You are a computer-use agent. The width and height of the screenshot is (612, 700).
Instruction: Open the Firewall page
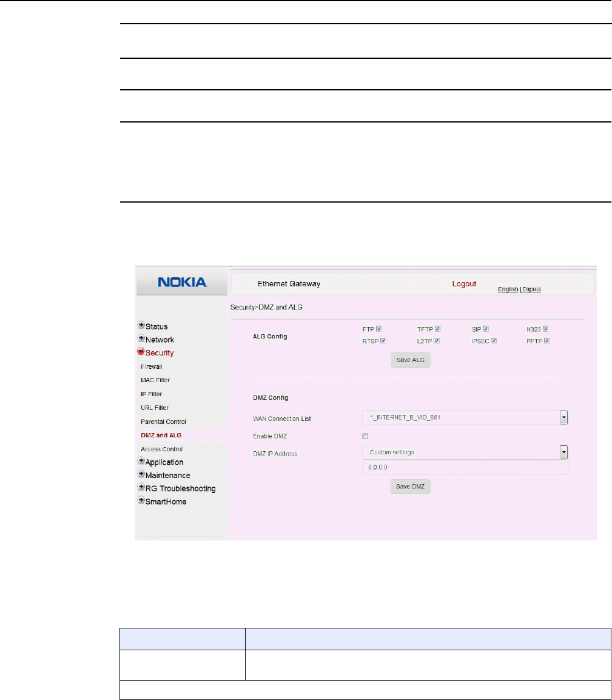pos(151,366)
